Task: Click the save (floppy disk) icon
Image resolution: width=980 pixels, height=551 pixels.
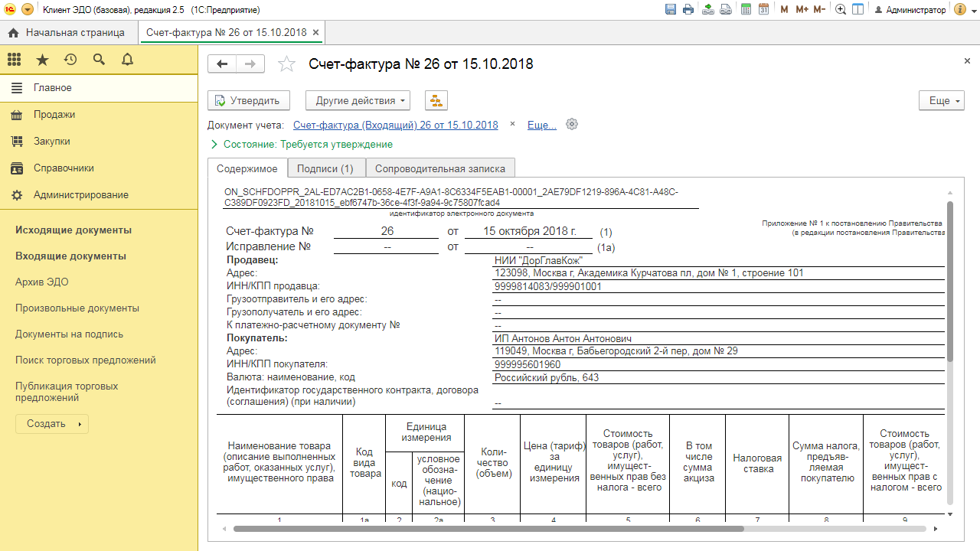Action: pos(671,10)
